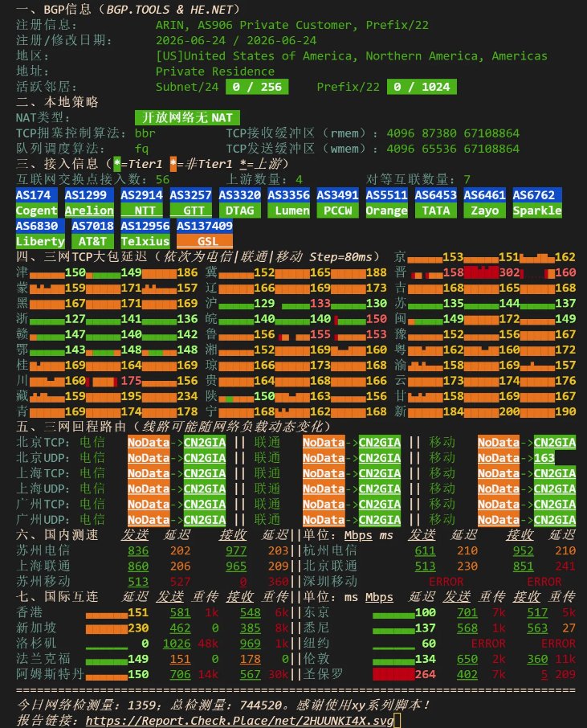This screenshot has width=587, height=728.
Task: Select the DTAG carrier label
Action: (239, 211)
